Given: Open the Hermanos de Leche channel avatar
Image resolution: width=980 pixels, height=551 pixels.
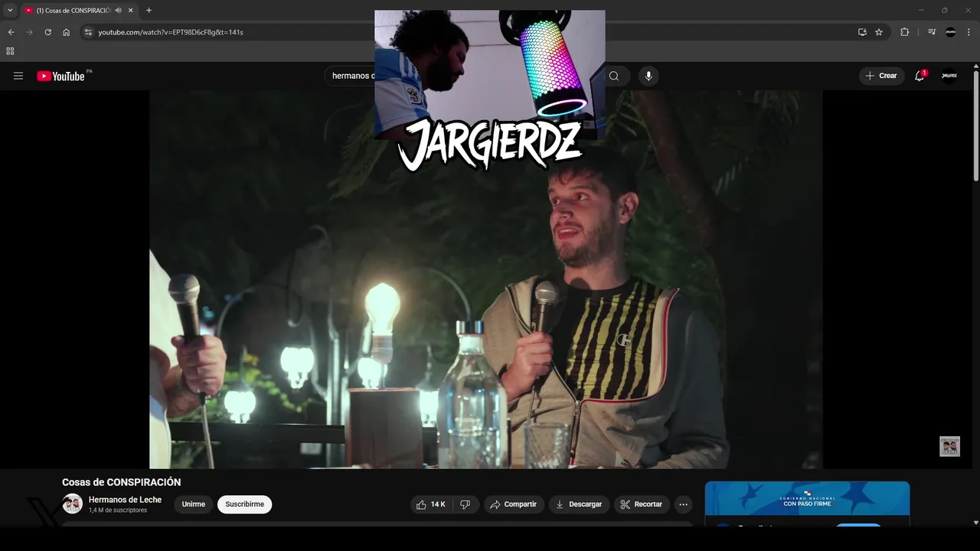Looking at the screenshot, I should [73, 504].
